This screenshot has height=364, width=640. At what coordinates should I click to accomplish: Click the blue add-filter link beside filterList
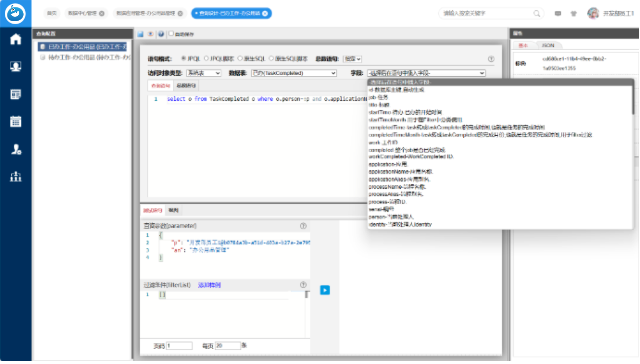pos(209,285)
